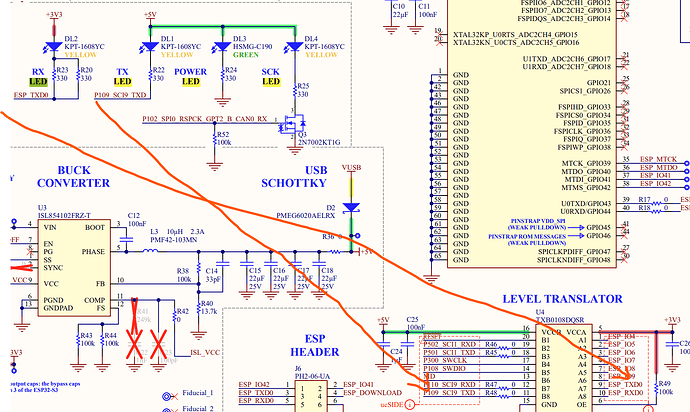Click the P501_SCI1_TXD net label
Screen dimensions: 690x412
click(449, 352)
